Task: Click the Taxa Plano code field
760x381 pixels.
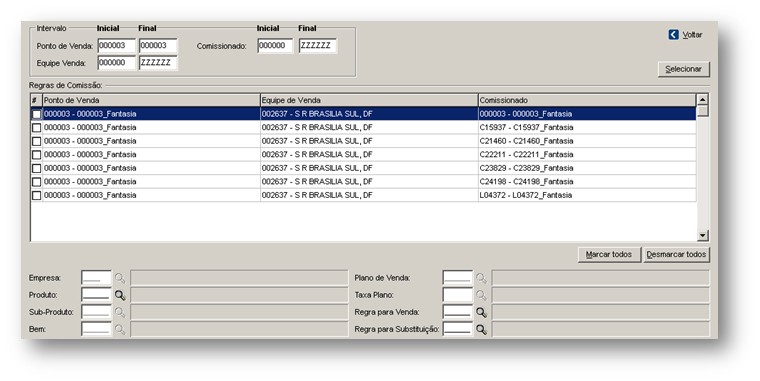Action: (x=458, y=295)
